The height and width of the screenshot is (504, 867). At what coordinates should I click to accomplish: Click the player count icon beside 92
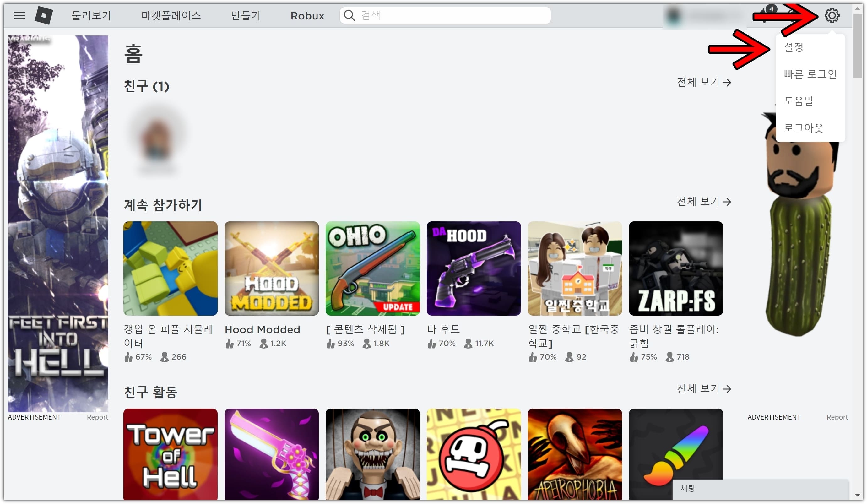569,357
